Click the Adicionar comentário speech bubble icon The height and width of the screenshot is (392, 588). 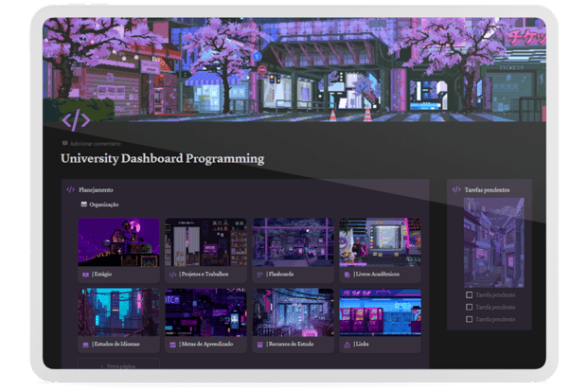pyautogui.click(x=65, y=143)
